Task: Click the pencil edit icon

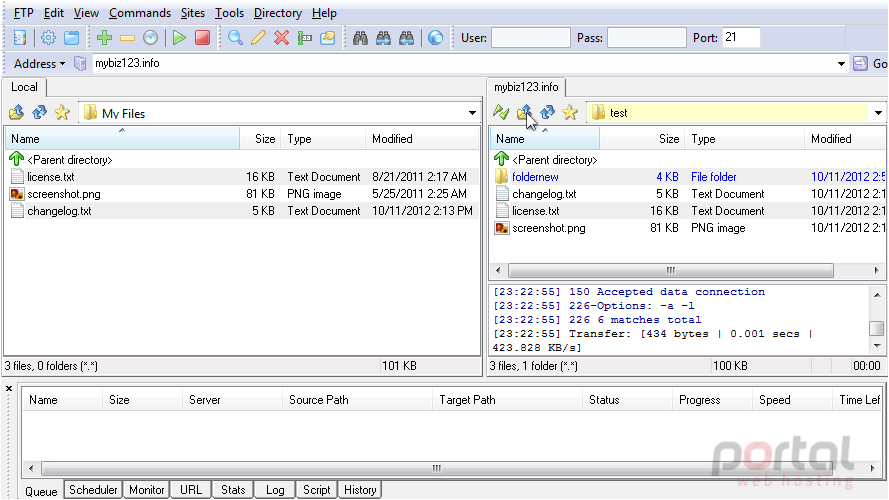Action: coord(259,38)
